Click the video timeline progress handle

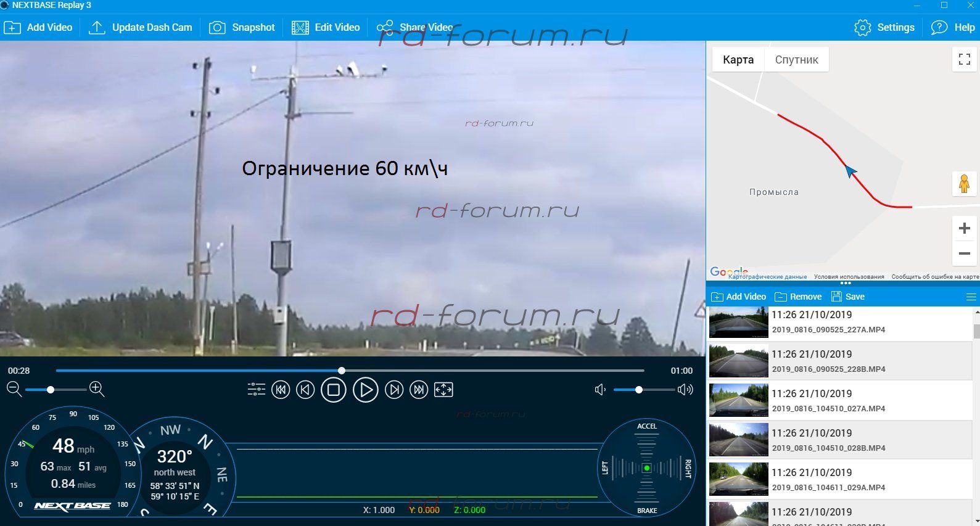(342, 371)
